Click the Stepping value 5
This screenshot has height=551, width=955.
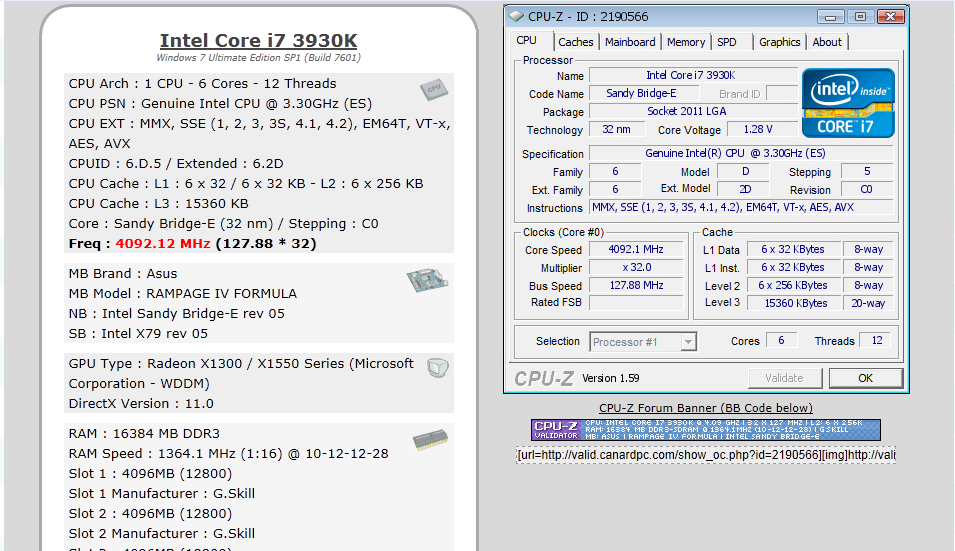click(x=867, y=172)
